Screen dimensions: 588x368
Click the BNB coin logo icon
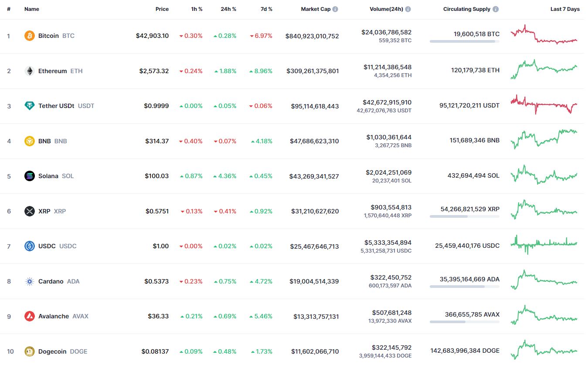pyautogui.click(x=30, y=141)
